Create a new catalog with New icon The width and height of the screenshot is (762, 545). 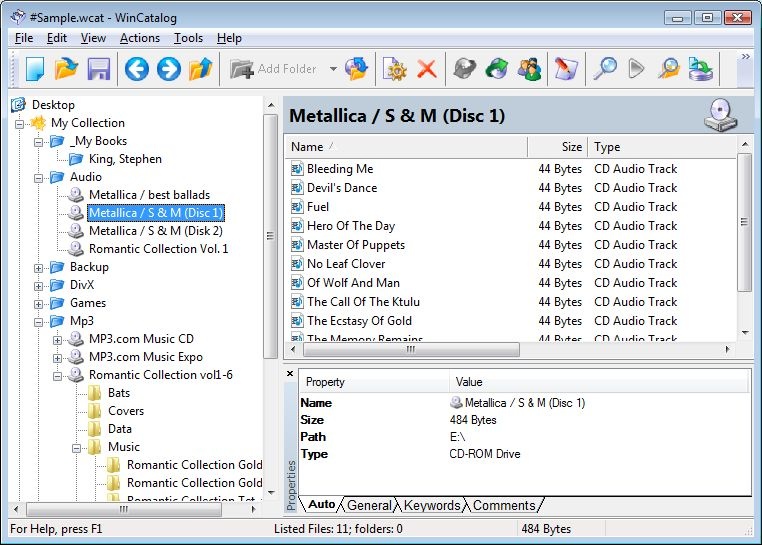pyautogui.click(x=35, y=69)
